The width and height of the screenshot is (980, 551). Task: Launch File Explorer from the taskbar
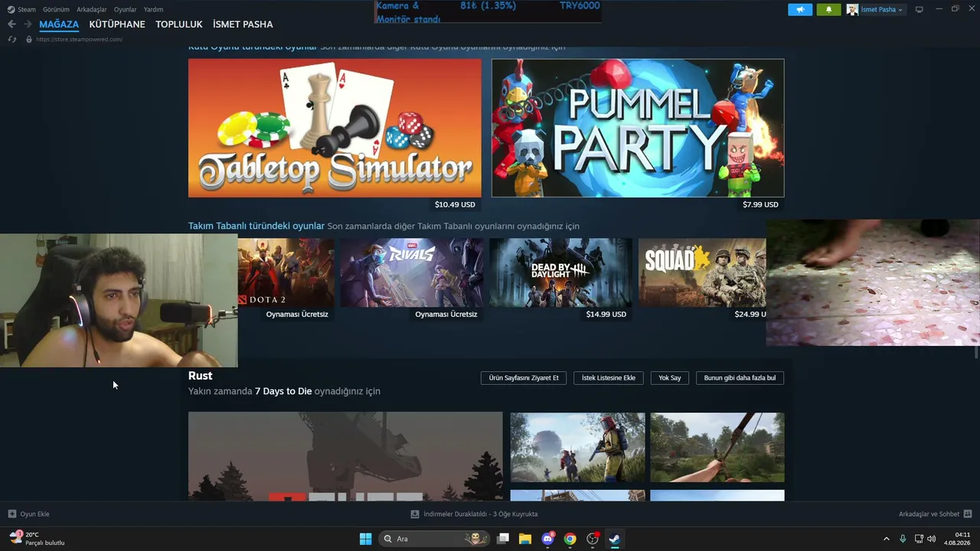(525, 539)
